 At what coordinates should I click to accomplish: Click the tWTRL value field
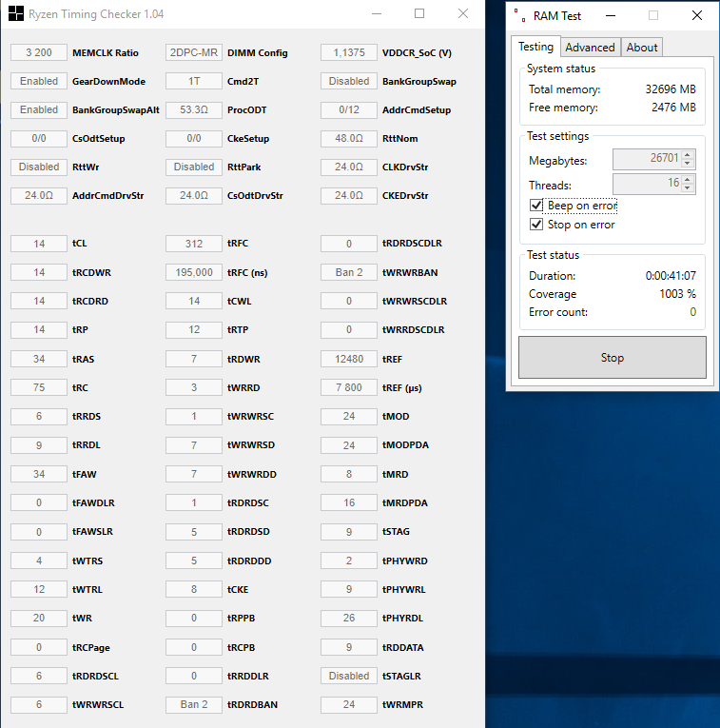click(x=39, y=589)
